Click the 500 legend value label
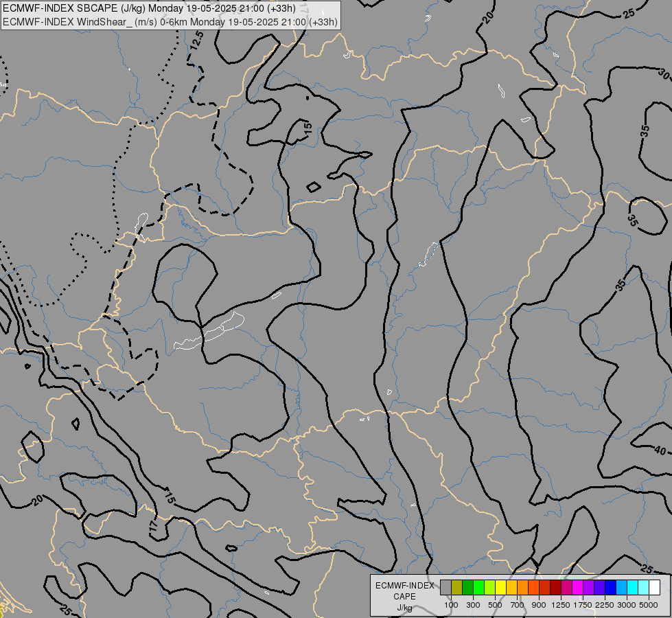This screenshot has width=672, height=618. [495, 605]
